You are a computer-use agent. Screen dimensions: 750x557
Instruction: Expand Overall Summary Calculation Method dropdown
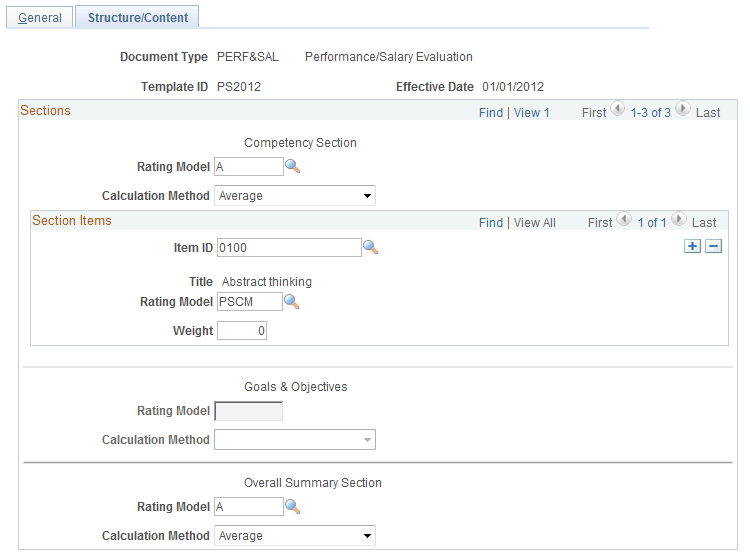coord(295,535)
